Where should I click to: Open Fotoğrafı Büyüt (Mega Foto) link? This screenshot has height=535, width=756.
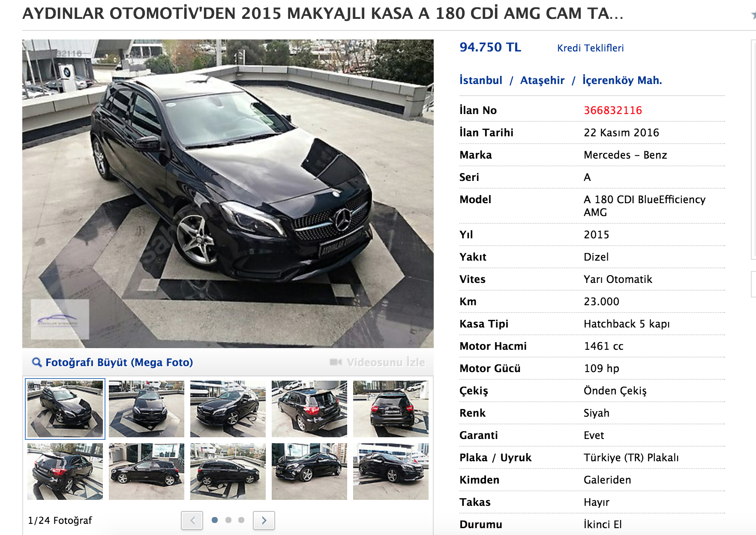pyautogui.click(x=119, y=362)
